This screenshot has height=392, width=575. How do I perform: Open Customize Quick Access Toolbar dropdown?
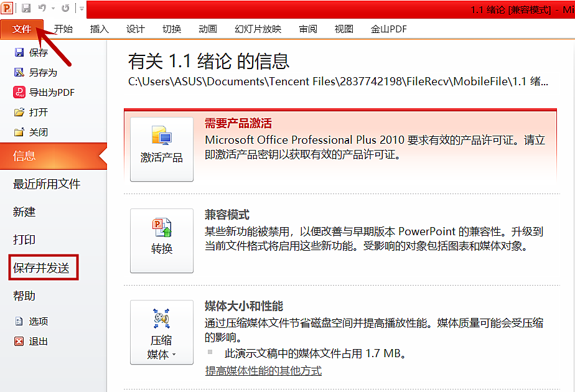[82, 9]
